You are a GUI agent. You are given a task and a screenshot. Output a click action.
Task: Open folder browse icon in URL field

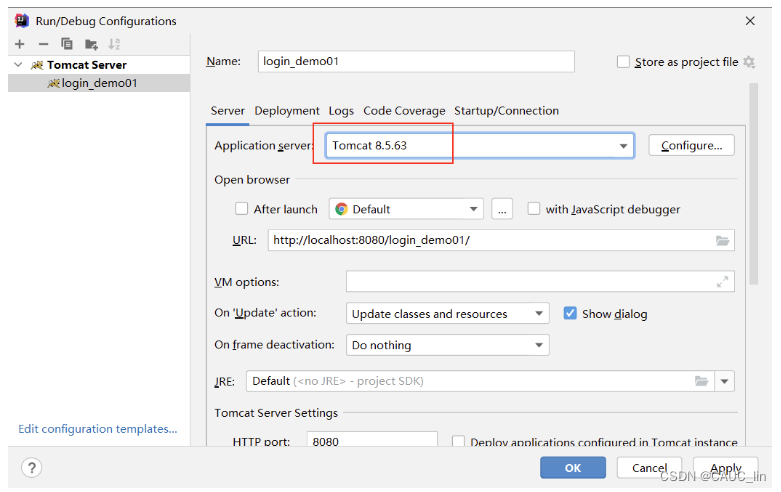coord(722,241)
